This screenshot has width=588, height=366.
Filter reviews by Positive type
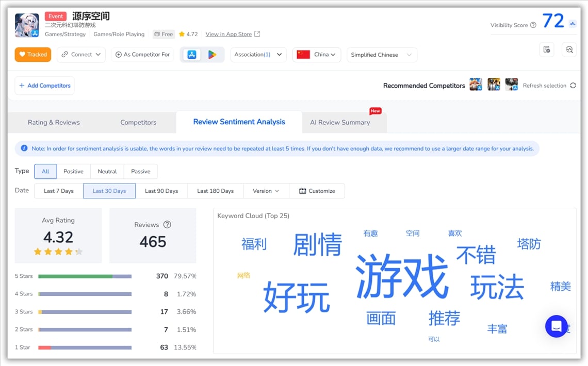(73, 172)
